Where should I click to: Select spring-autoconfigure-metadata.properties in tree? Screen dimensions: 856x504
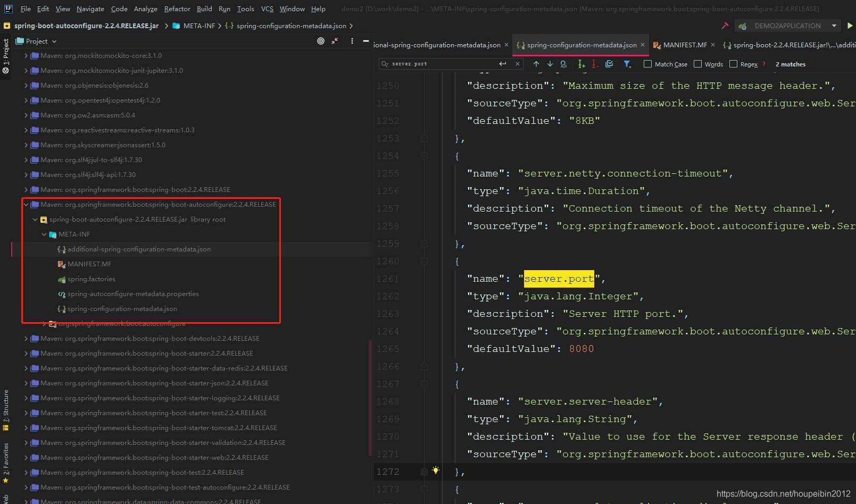[133, 293]
